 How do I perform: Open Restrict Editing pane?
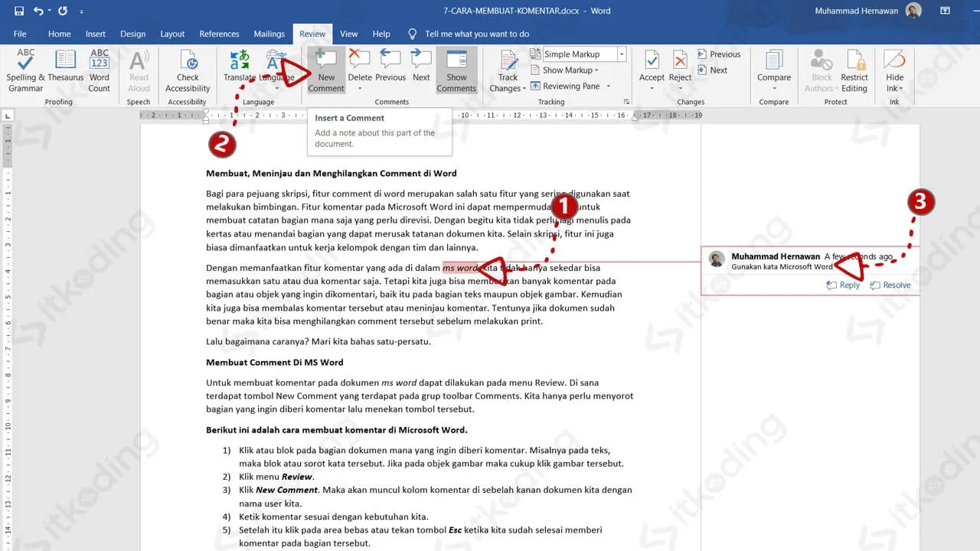[x=854, y=70]
